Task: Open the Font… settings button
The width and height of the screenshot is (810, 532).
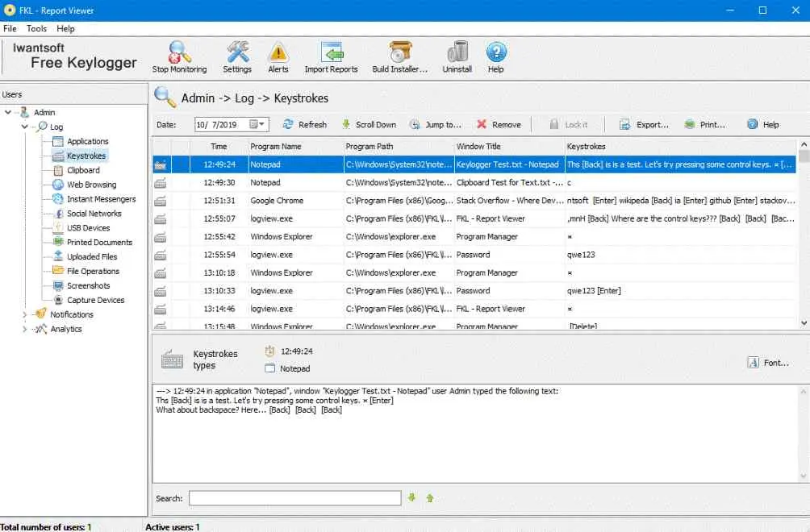Action: (768, 363)
